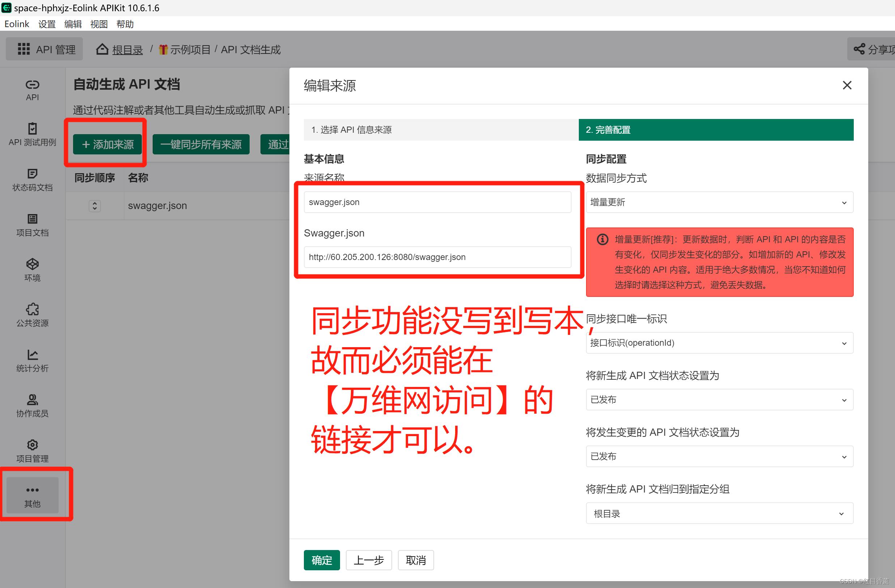Expand the new API document status dropdown
895x588 pixels.
[x=717, y=399]
